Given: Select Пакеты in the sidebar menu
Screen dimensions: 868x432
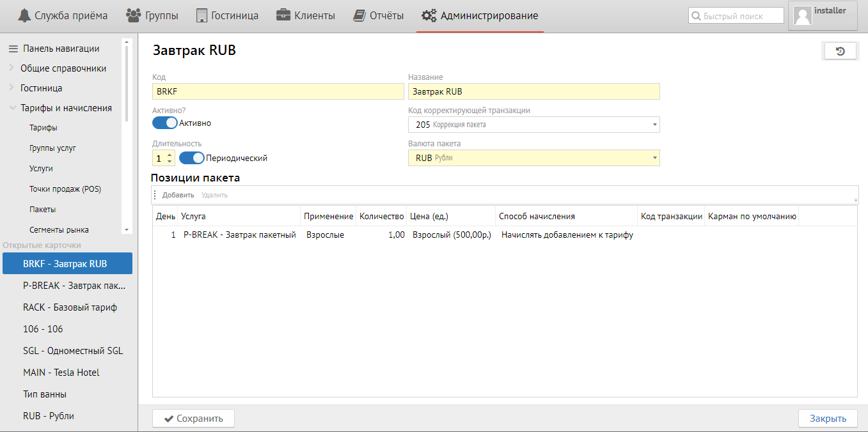Looking at the screenshot, I should [42, 209].
